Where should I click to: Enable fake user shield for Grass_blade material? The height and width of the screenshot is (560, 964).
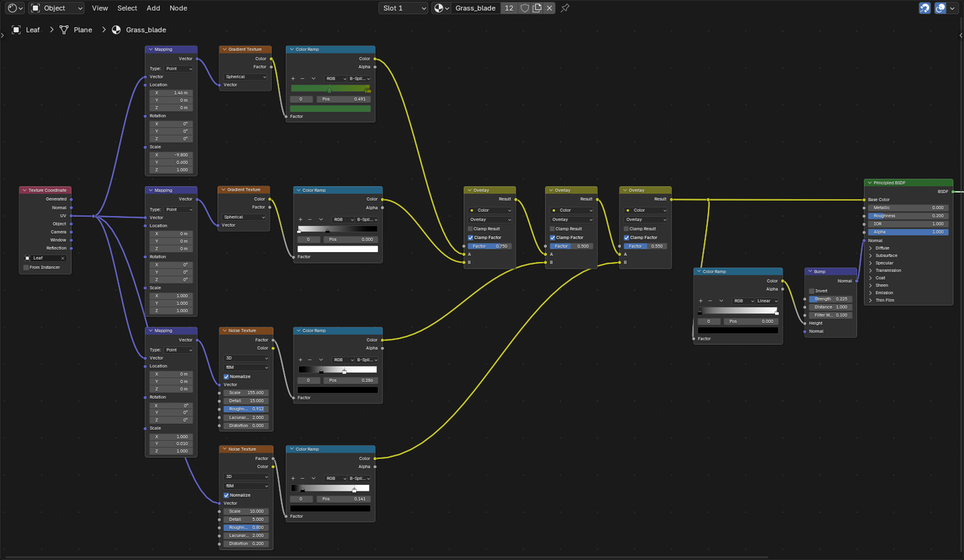coord(525,8)
